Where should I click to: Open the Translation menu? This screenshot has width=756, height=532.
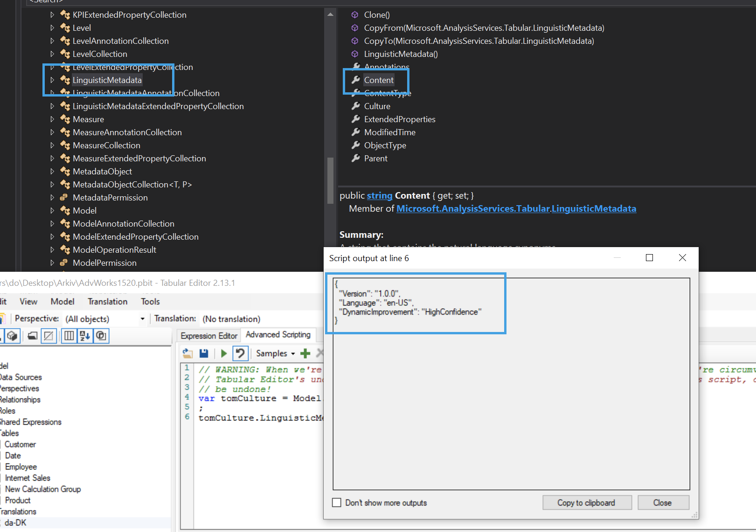tap(107, 301)
